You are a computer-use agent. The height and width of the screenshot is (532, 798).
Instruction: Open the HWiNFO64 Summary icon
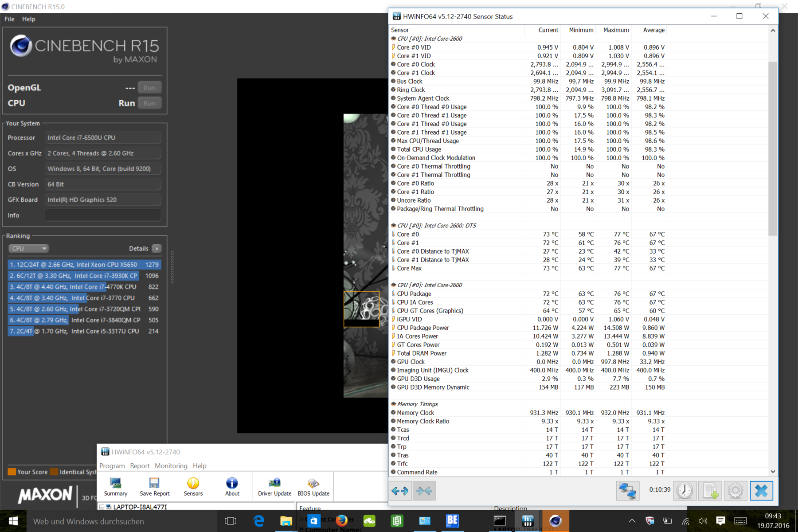(116, 487)
